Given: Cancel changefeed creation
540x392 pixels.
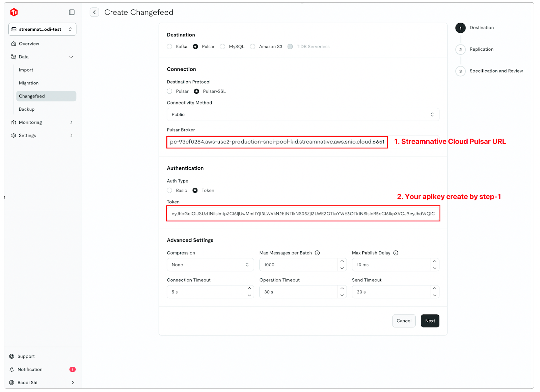Looking at the screenshot, I should [404, 321].
